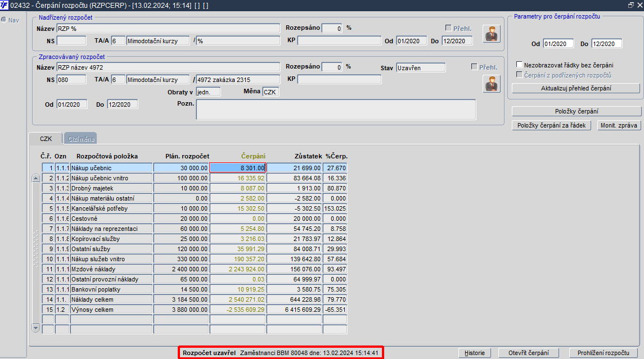Select row Drobný majetek
Screen dimensions: 644x359
[x=111, y=188]
